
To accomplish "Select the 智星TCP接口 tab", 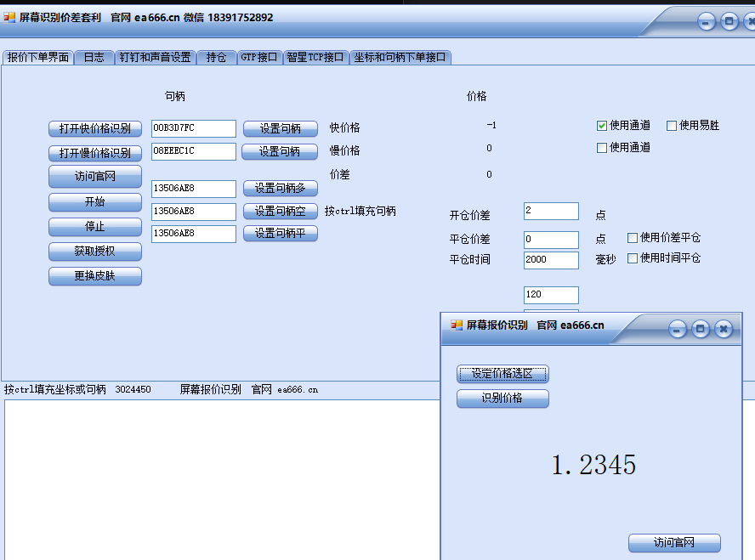I will [x=315, y=58].
